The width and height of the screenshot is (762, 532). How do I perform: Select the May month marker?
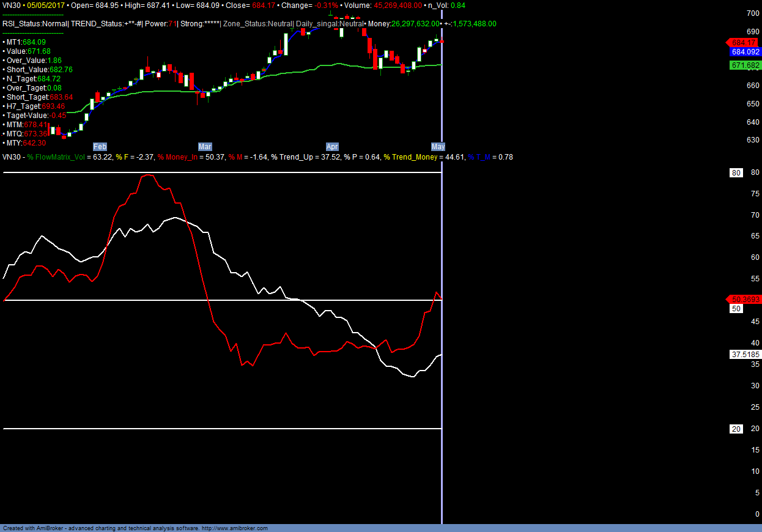[x=438, y=147]
